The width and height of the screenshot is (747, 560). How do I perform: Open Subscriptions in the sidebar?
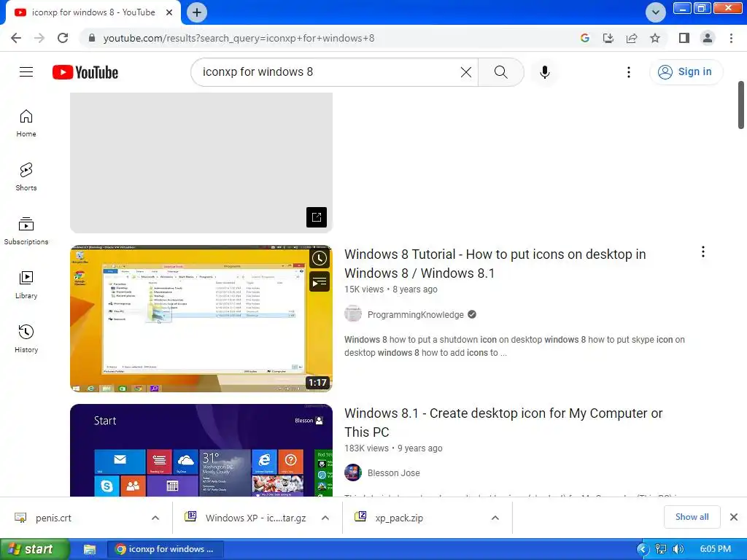26,231
